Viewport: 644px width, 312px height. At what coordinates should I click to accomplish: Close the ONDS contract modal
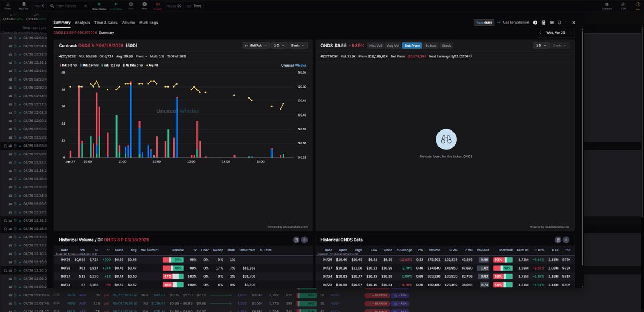(x=574, y=23)
